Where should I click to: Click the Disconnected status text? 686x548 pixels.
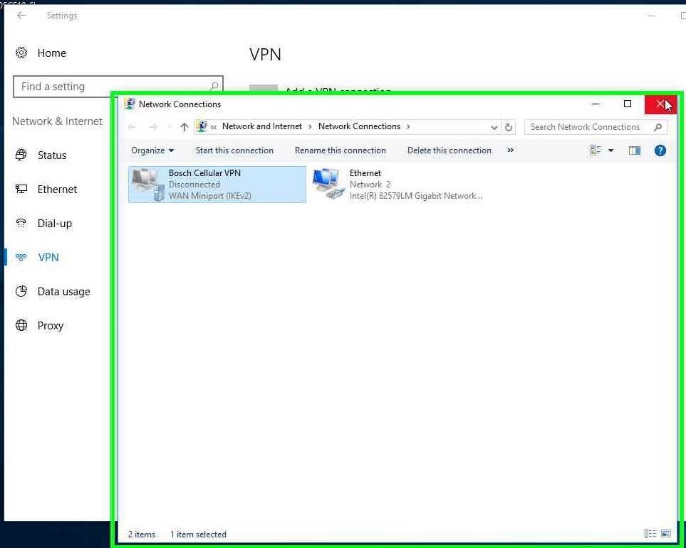(x=194, y=185)
